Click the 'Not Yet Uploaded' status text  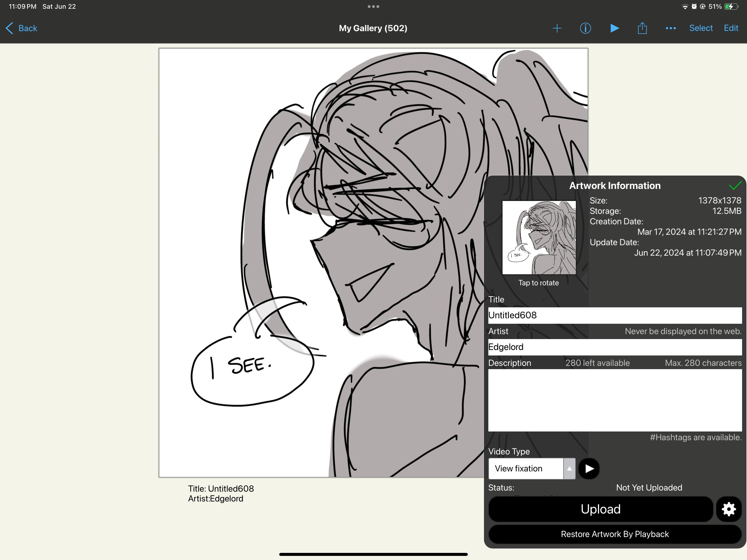point(649,487)
